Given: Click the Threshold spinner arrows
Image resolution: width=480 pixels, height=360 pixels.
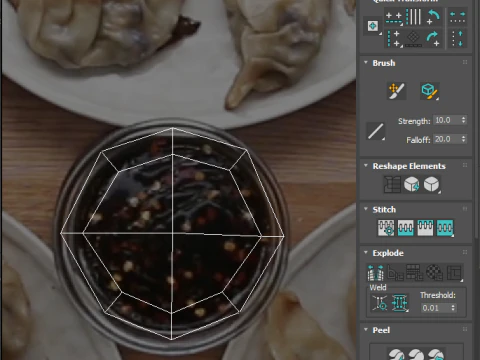Looking at the screenshot, I should coord(453,308).
